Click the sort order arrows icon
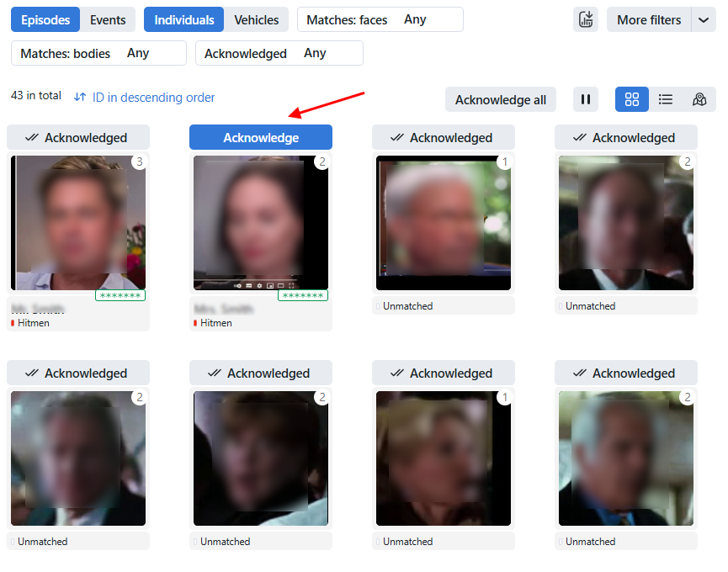Screen dimensions: 728x572 point(80,98)
